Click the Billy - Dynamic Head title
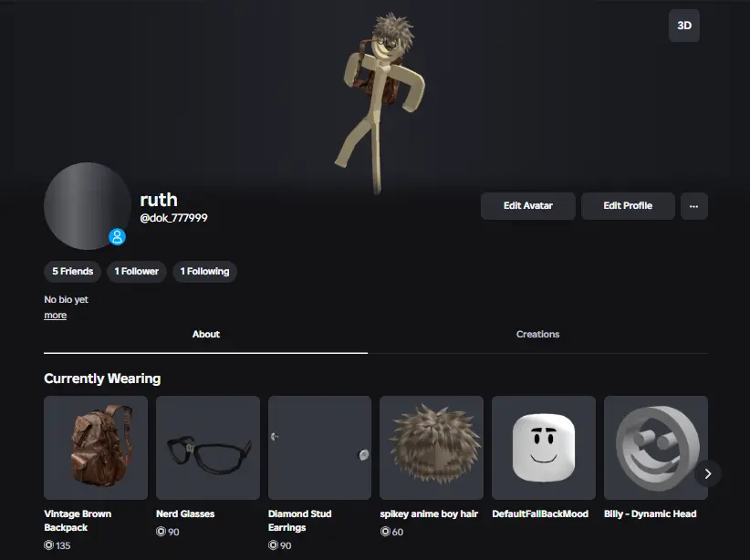Screen dimensions: 750x560 point(650,514)
